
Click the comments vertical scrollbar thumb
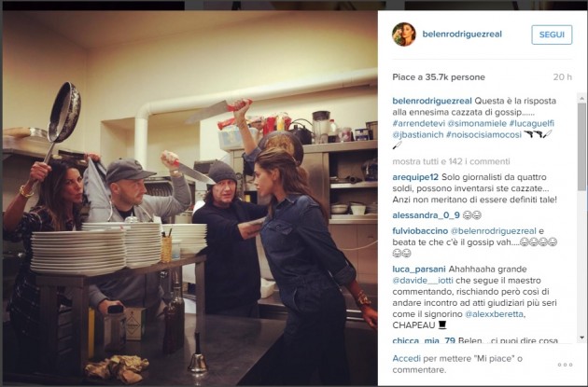[581, 145]
